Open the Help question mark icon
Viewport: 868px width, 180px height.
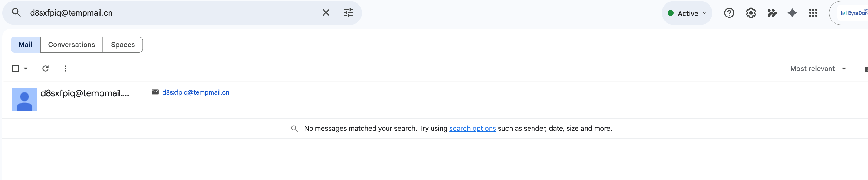729,13
